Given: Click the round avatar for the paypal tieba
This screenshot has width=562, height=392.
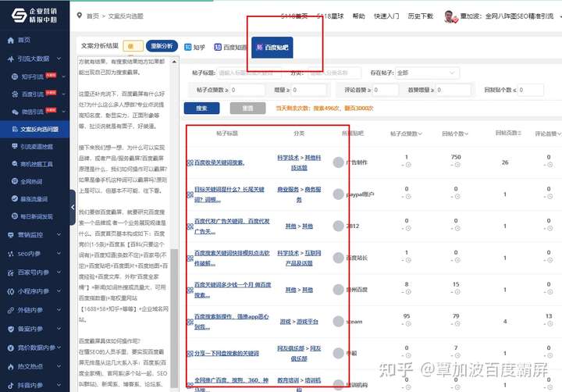Looking at the screenshot, I should point(338,194).
